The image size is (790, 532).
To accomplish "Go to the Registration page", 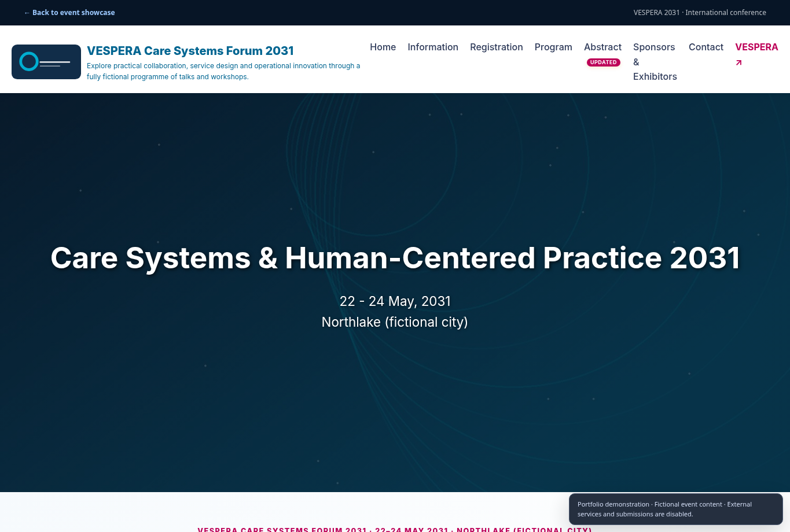I will click(497, 47).
